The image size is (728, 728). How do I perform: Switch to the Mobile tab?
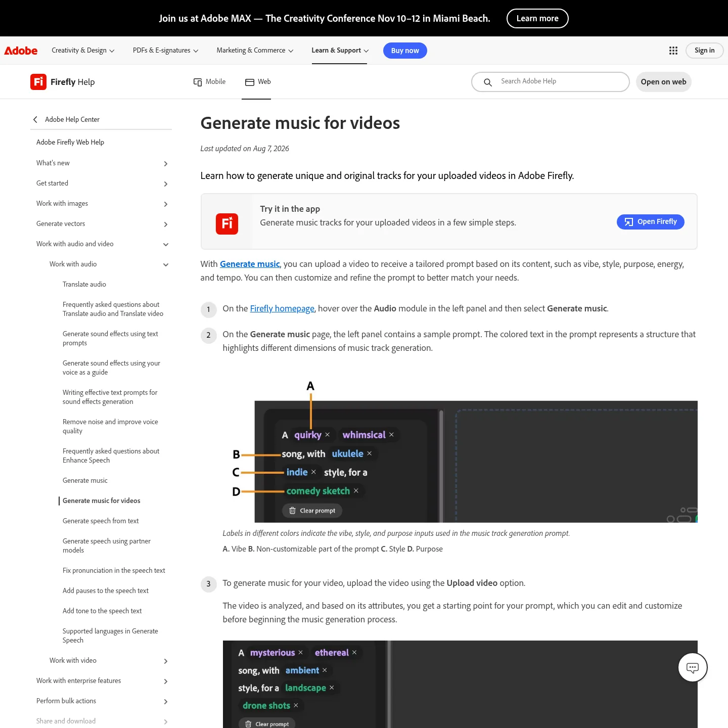[209, 82]
